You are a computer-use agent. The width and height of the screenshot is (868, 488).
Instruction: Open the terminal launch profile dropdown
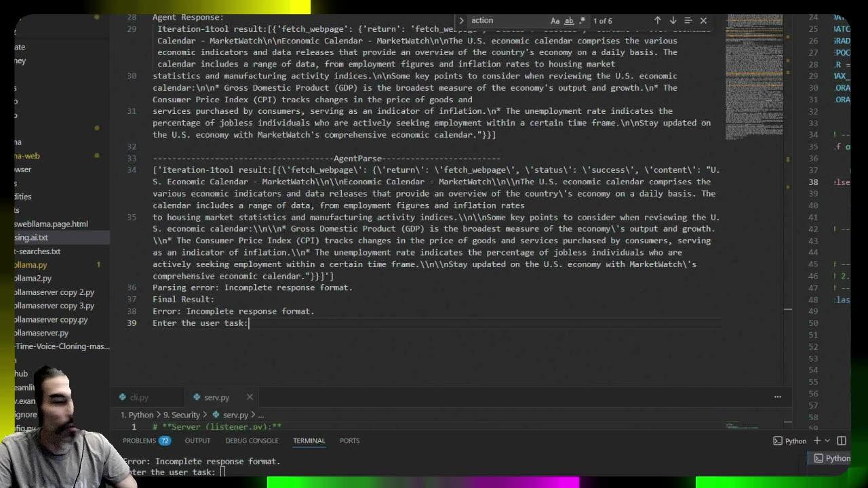point(828,441)
